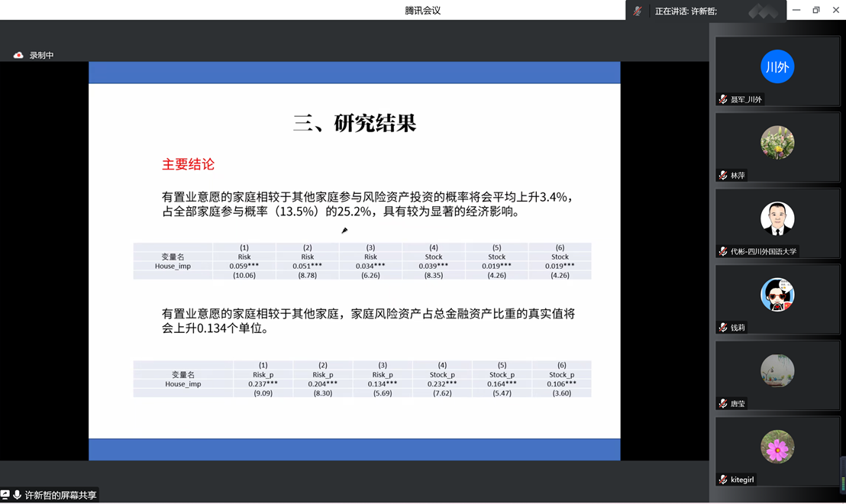Image resolution: width=846 pixels, height=504 pixels.
Task: Select 林萍's flower bouquet avatar
Action: pos(777,143)
